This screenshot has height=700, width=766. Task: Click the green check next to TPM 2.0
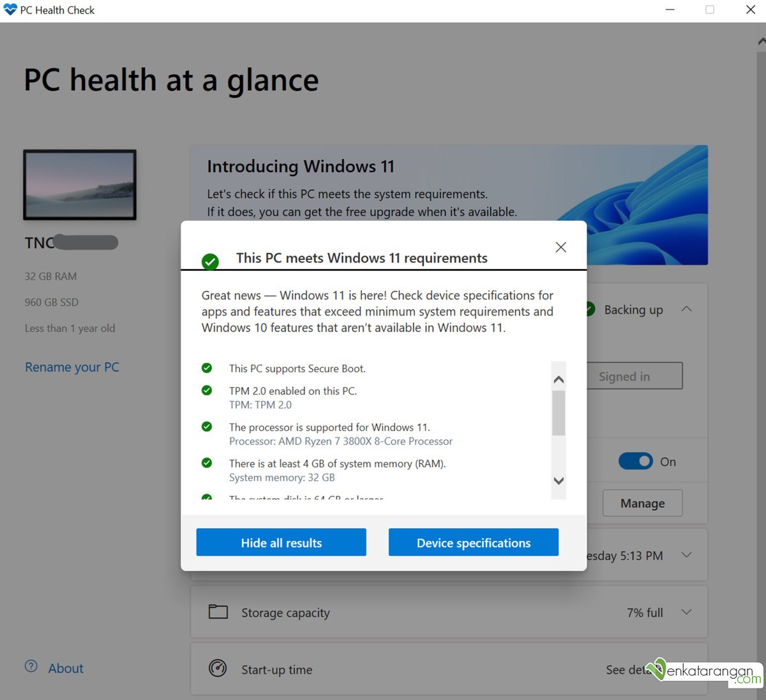207,390
